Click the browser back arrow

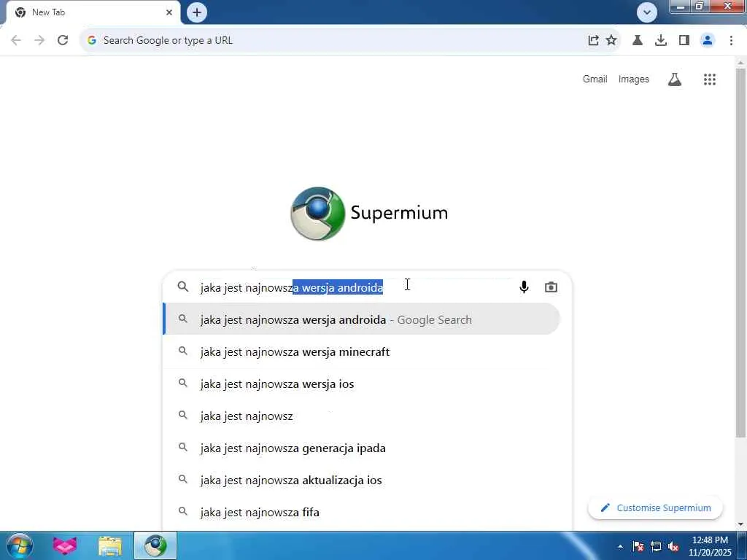16,41
